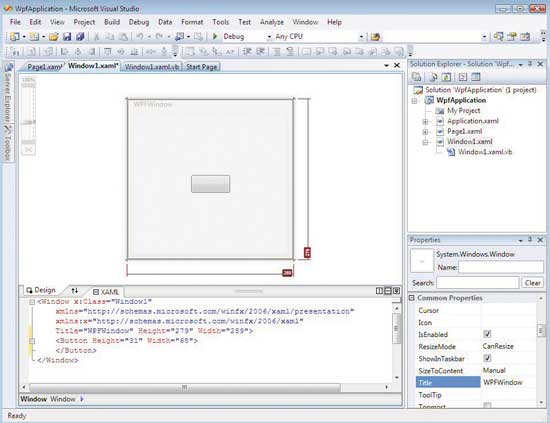
Task: Click Refresh icon in Solution Explorer
Action: (x=446, y=77)
